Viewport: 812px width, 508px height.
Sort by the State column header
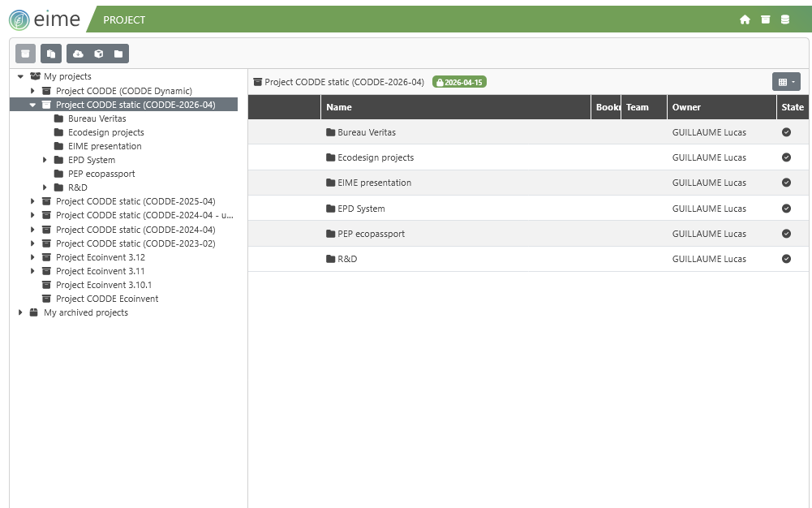click(793, 107)
